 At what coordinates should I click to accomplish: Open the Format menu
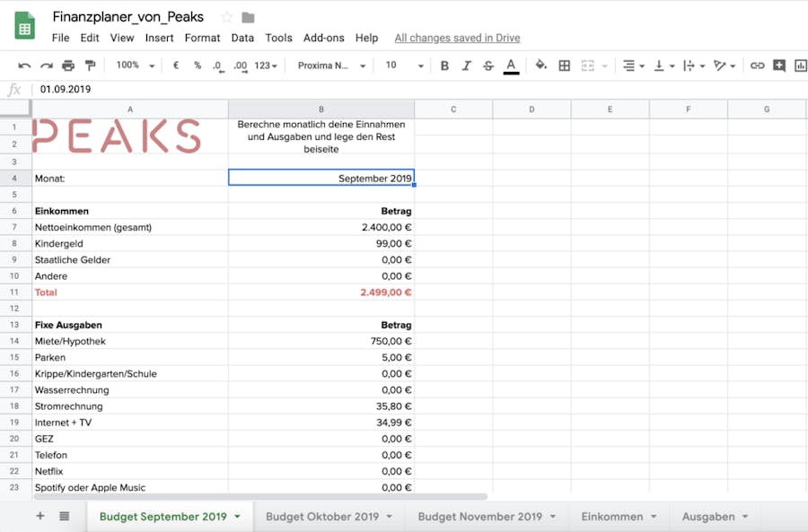202,38
